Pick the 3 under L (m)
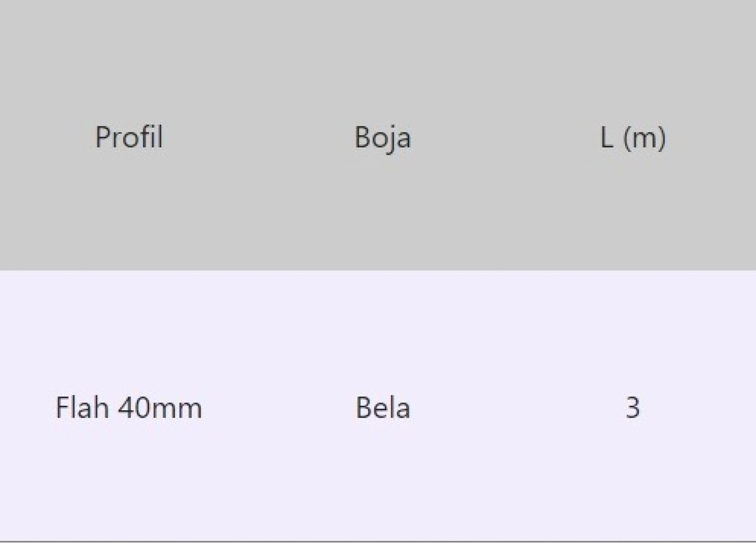This screenshot has width=756, height=544. pyautogui.click(x=633, y=407)
